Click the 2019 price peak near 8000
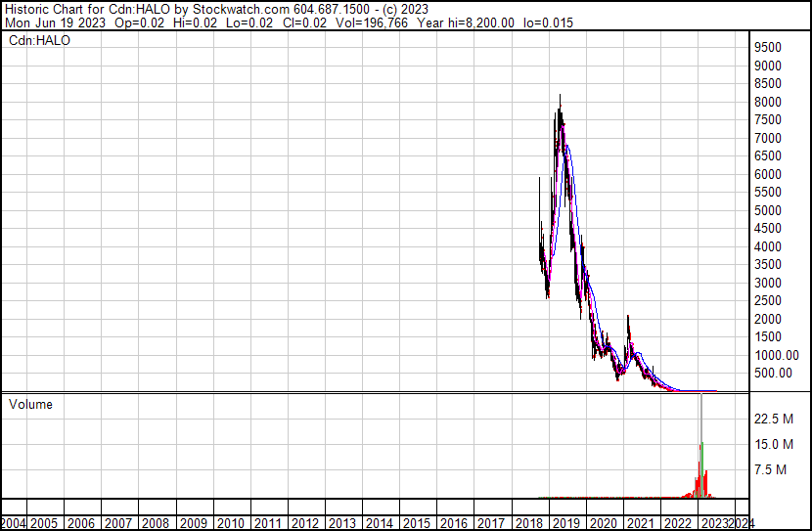Viewport: 812px width, 531px height. (x=560, y=104)
